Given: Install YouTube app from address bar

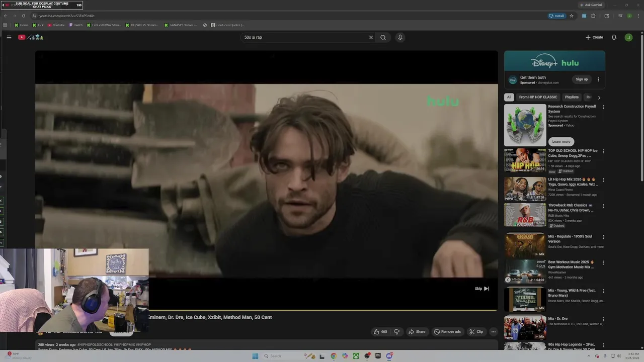Looking at the screenshot, I should click(557, 16).
